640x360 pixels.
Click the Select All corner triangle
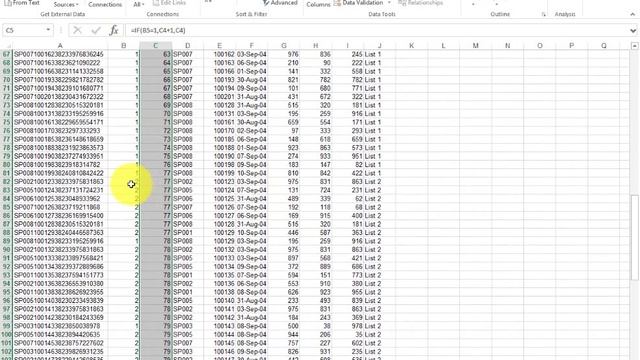pos(6,46)
